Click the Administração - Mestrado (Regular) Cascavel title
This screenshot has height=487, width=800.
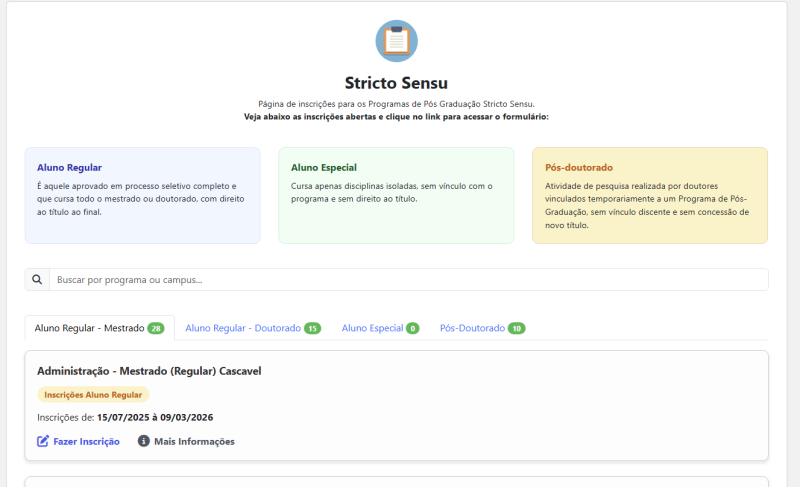149,371
